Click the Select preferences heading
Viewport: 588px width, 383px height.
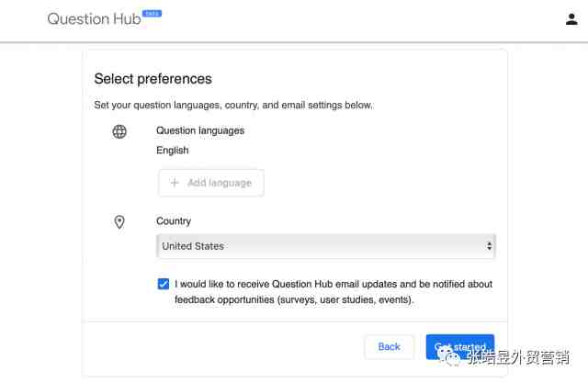pyautogui.click(x=153, y=79)
